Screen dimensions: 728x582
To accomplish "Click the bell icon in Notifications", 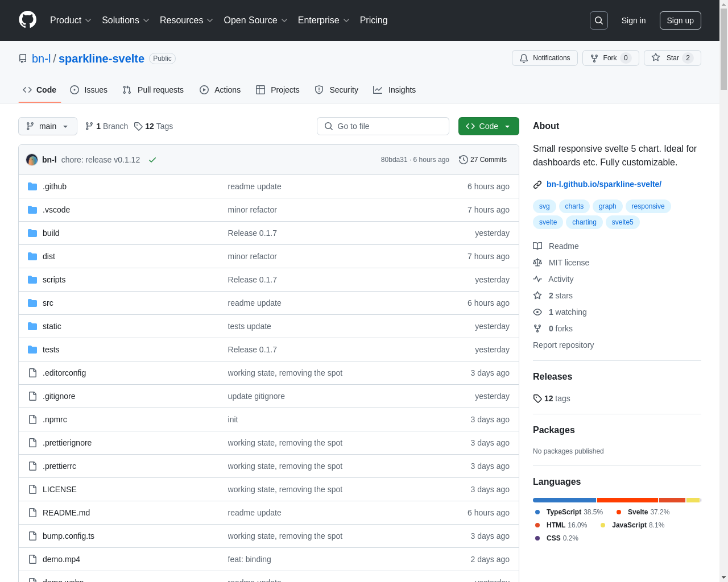I will (524, 58).
